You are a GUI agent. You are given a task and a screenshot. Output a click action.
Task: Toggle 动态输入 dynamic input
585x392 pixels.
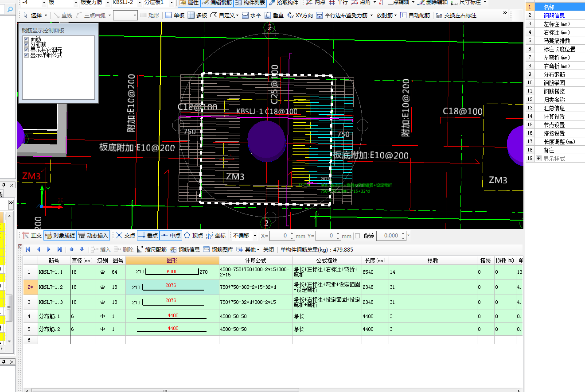93,236
